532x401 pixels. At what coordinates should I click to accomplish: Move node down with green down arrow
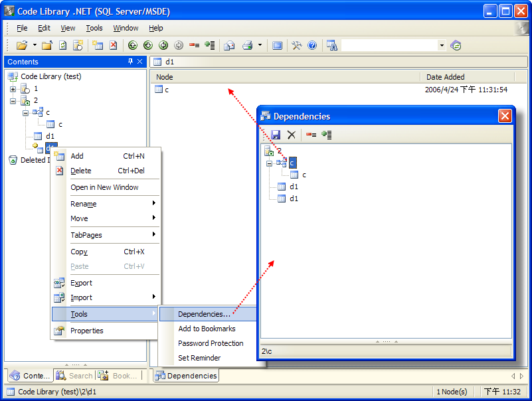point(148,45)
